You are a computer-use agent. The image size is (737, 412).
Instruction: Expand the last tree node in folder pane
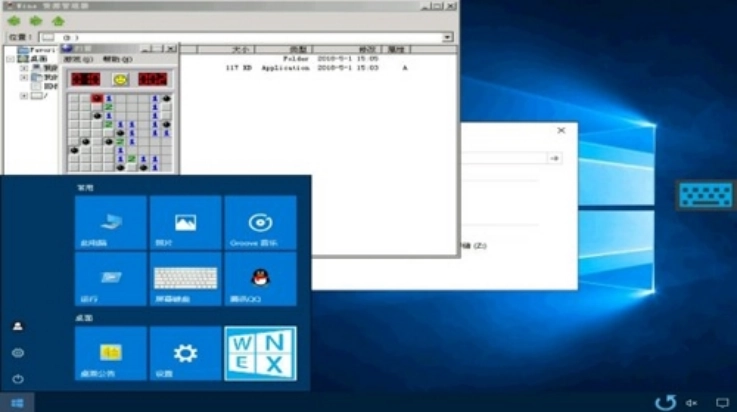(24, 96)
